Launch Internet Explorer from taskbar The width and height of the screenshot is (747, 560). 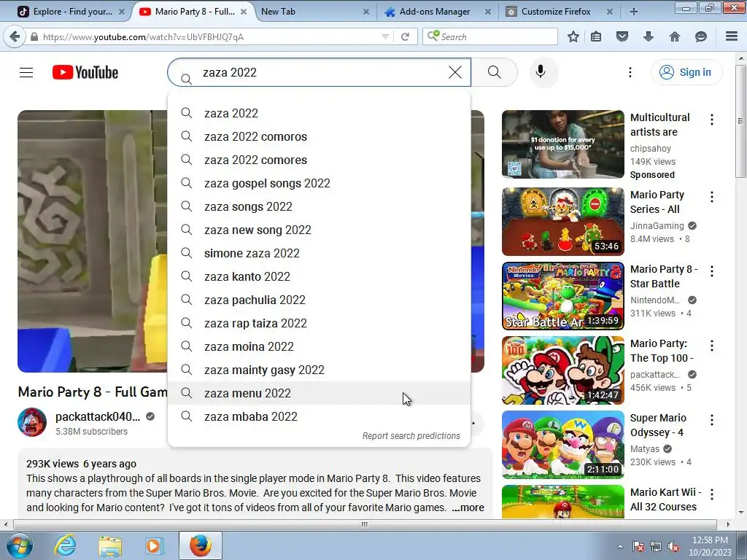pyautogui.click(x=65, y=545)
